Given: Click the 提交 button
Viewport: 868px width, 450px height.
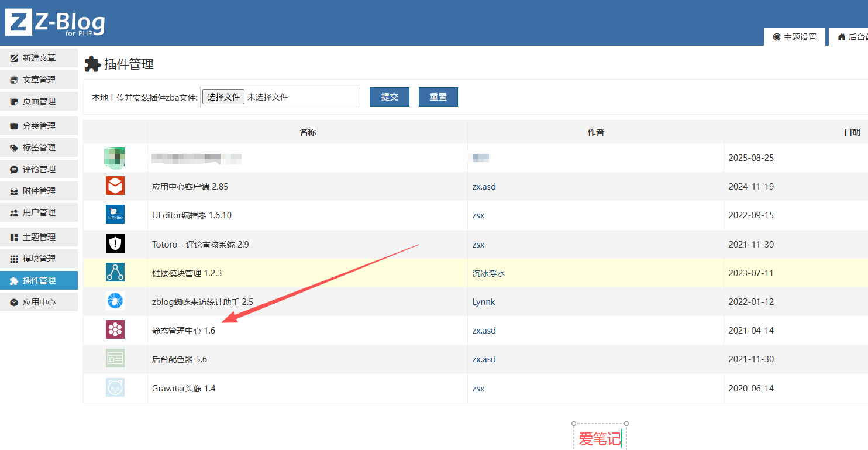Looking at the screenshot, I should (x=390, y=97).
